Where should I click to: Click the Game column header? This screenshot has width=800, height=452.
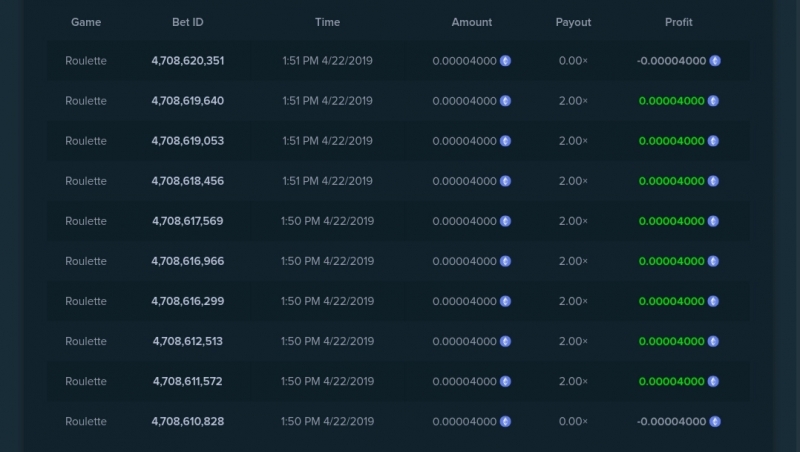(x=86, y=22)
